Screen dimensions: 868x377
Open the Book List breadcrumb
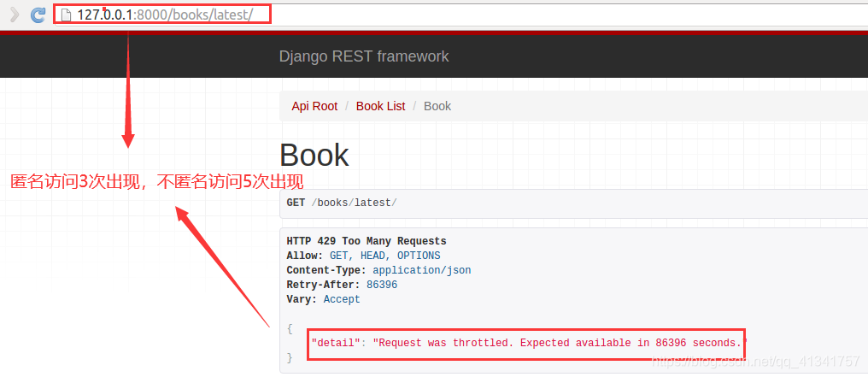pyautogui.click(x=380, y=106)
